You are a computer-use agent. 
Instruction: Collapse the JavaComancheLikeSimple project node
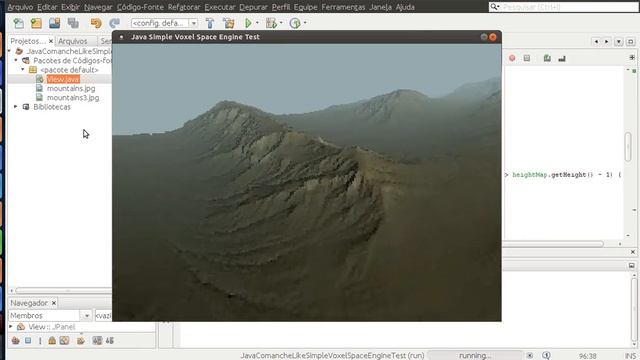click(9, 51)
